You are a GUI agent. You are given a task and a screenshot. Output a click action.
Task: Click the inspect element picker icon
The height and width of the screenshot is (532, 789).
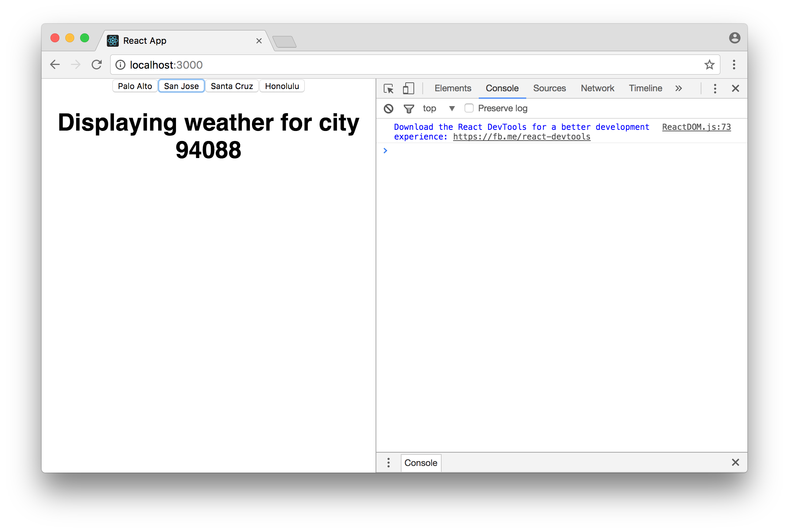point(389,89)
